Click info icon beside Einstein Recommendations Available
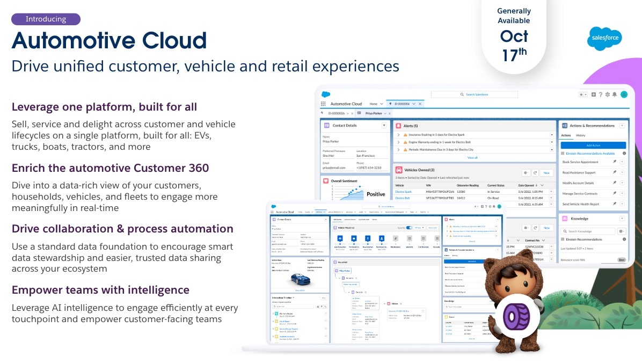642x364 pixels. tap(624, 154)
